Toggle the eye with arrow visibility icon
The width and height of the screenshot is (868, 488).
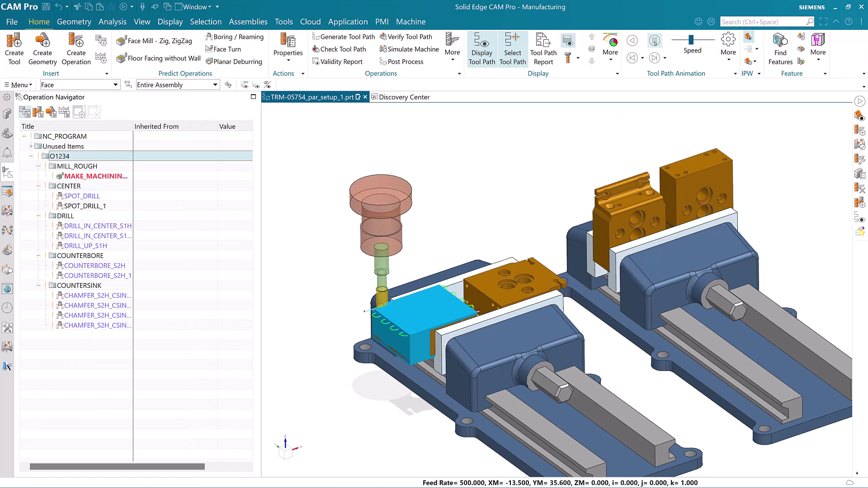[256, 84]
